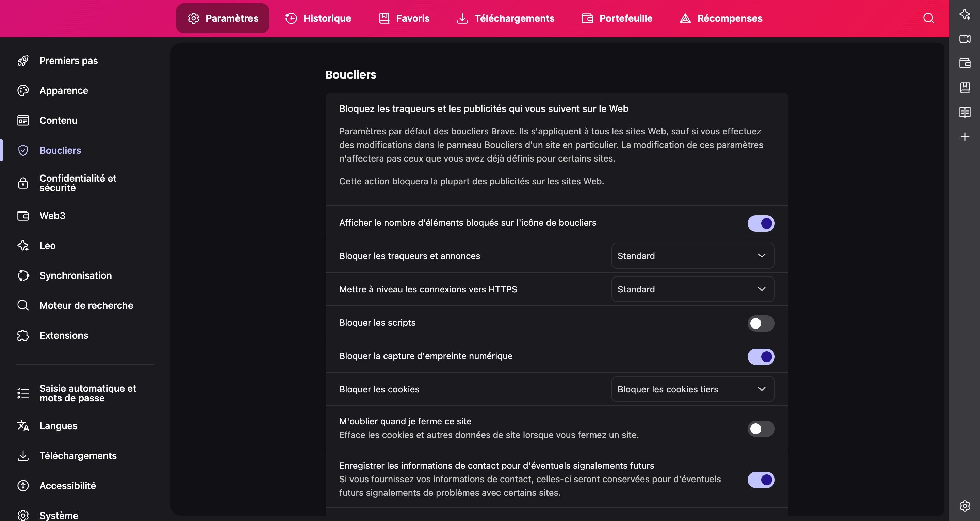Image resolution: width=980 pixels, height=521 pixels.
Task: Enable 'M'oublier quand je ferme ce site'
Action: pos(761,428)
